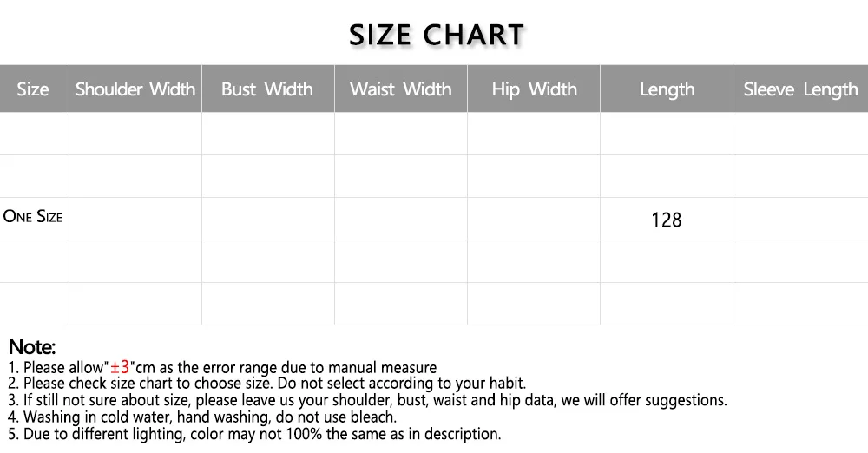The height and width of the screenshot is (453, 868).
Task: Select the Sleeve Length column header
Action: point(800,89)
